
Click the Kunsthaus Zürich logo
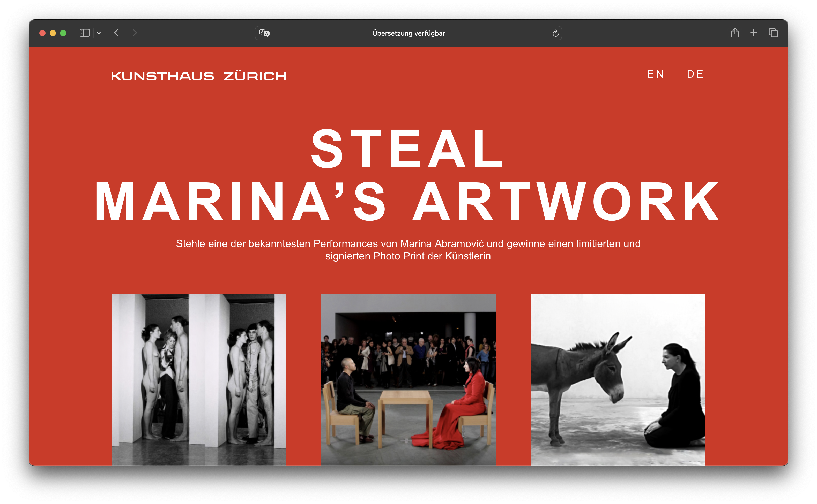199,76
